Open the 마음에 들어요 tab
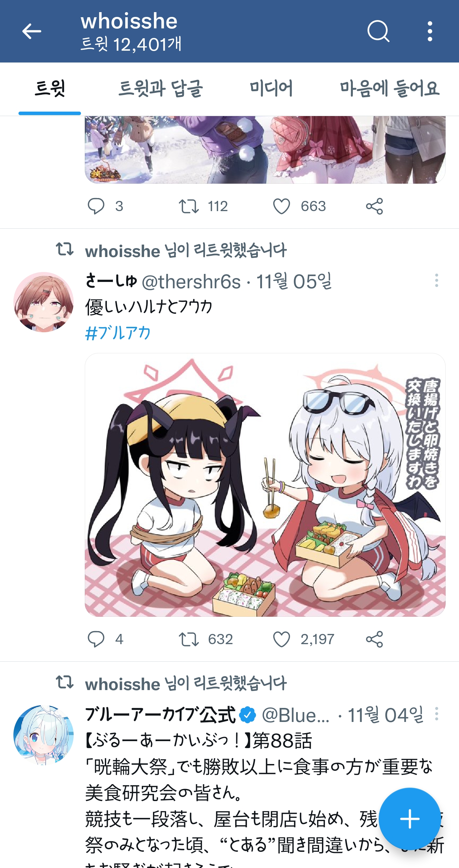 [x=390, y=89]
